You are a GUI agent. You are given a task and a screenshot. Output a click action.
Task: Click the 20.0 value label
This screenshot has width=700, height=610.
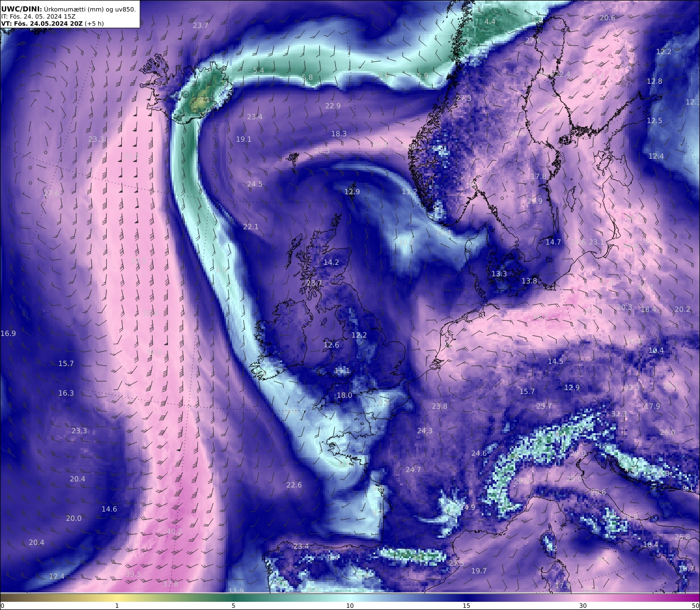tap(73, 519)
